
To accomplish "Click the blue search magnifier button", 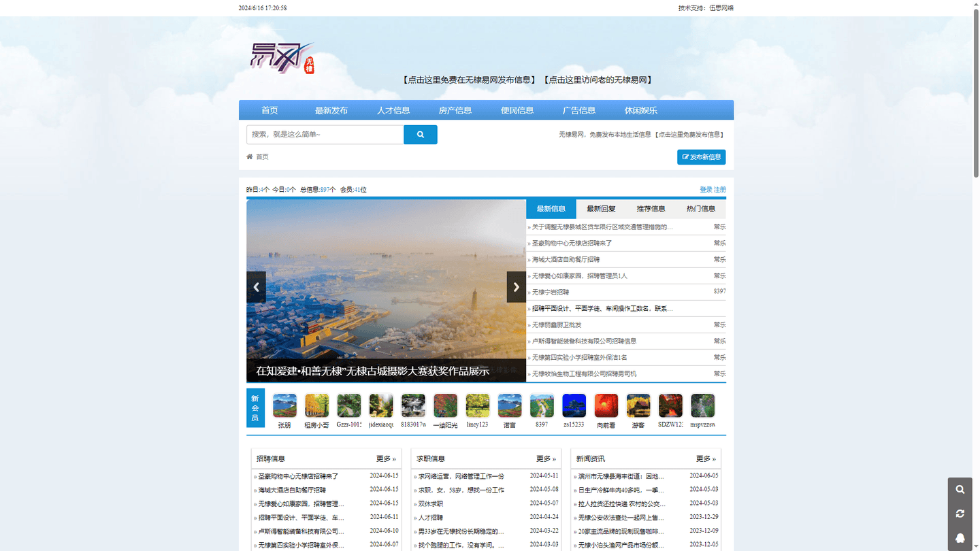I will coord(420,135).
